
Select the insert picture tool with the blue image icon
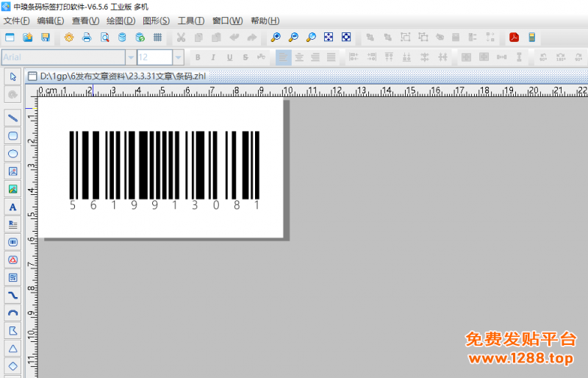tap(12, 171)
